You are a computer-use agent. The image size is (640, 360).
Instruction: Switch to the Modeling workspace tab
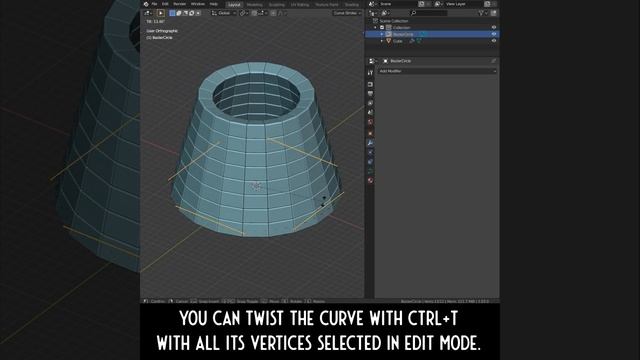click(x=255, y=4)
